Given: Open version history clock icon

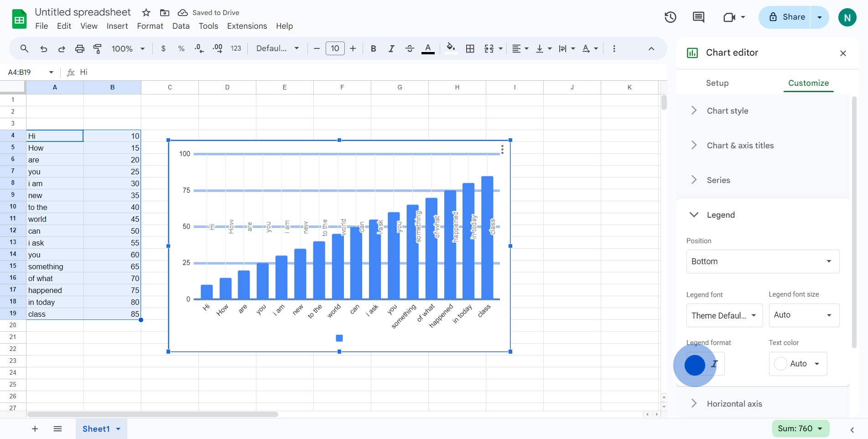Looking at the screenshot, I should (x=670, y=17).
